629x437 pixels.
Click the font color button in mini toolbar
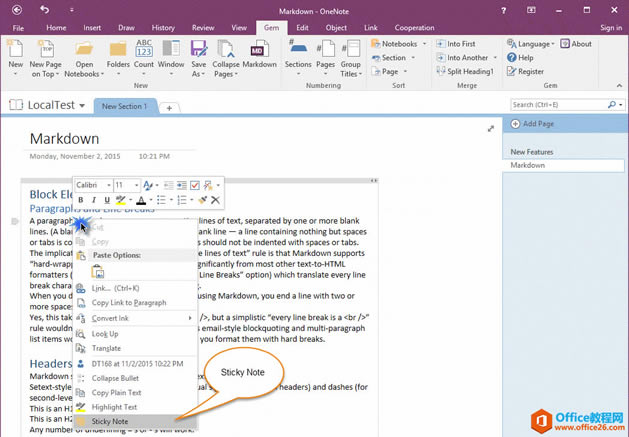141,200
